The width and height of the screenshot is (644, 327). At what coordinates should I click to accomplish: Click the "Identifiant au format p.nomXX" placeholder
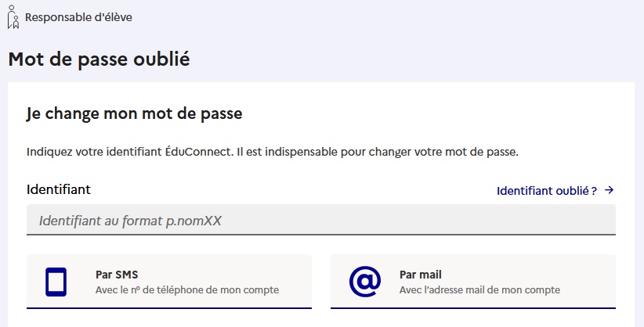(130, 221)
